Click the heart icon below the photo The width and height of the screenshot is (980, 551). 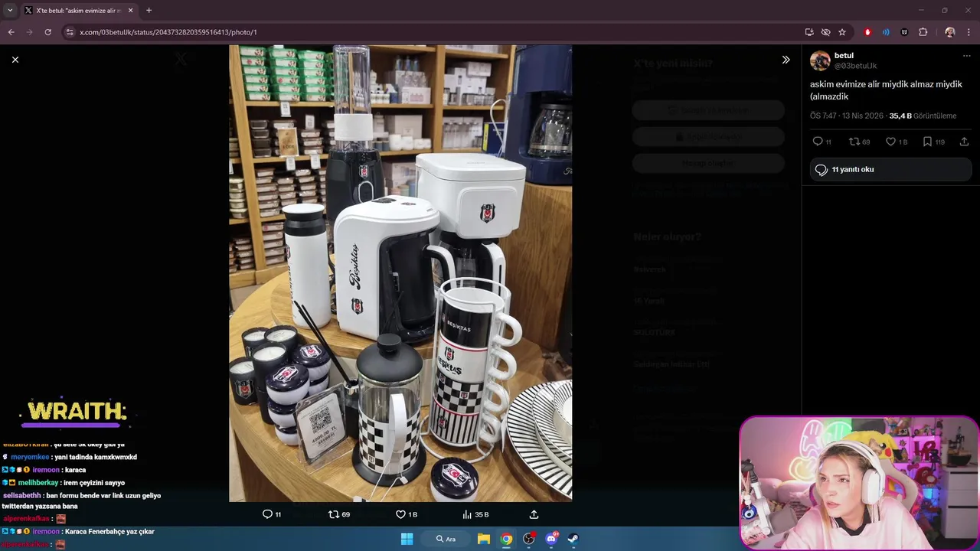click(400, 514)
